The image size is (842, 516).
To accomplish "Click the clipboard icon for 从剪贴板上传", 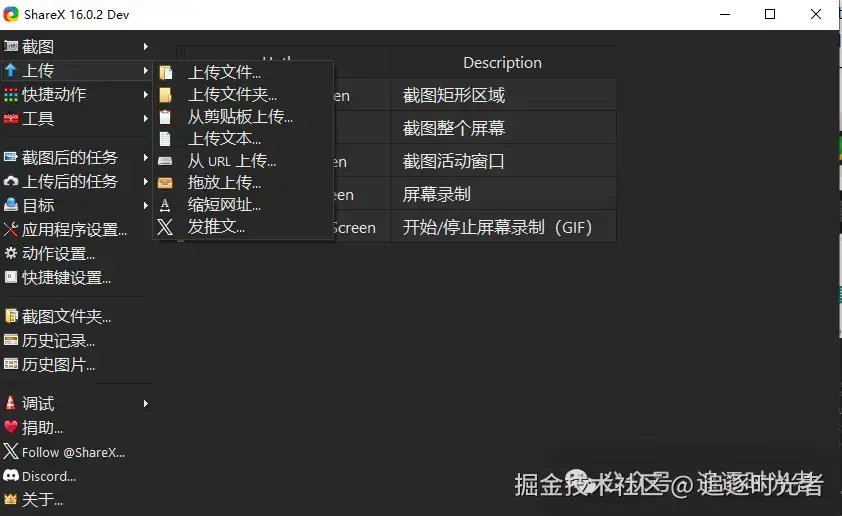I will click(x=165, y=117).
